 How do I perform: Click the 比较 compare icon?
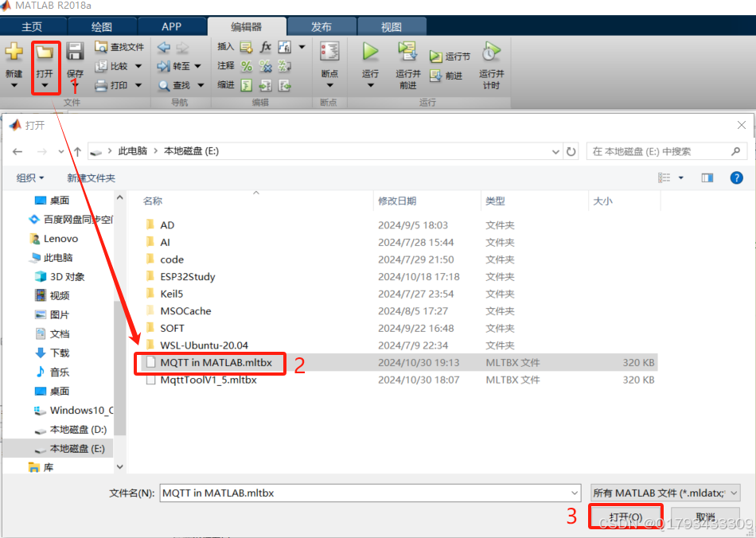pyautogui.click(x=101, y=66)
